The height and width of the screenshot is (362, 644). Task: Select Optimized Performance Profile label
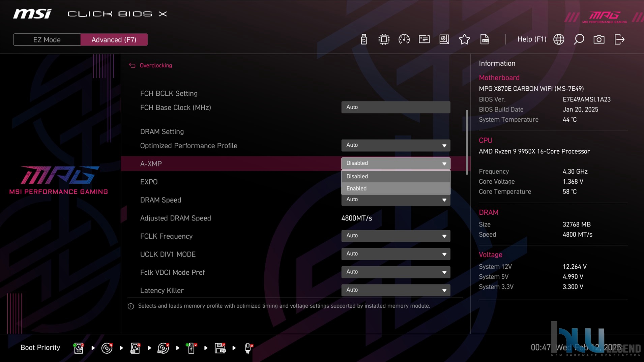188,146
